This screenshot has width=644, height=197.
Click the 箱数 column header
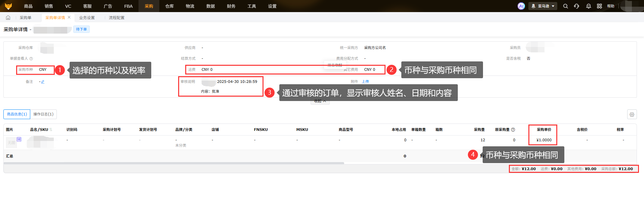439,130
